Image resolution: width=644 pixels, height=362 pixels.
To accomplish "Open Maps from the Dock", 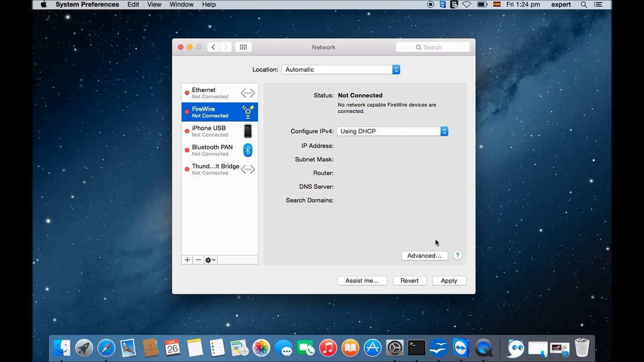I will (x=239, y=347).
